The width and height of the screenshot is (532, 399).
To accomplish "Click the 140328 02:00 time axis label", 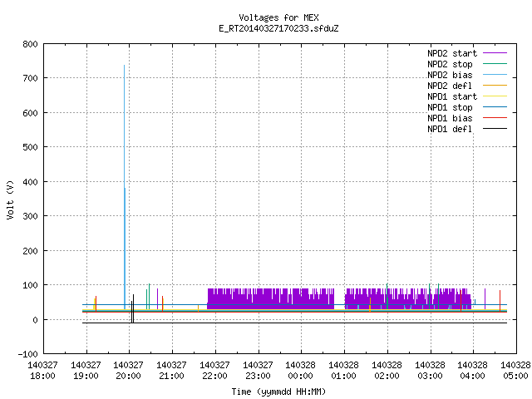I will [x=387, y=371].
